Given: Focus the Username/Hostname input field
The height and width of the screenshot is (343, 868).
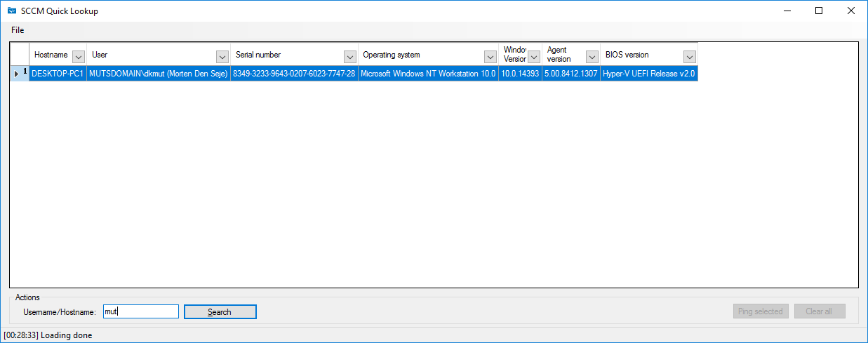Looking at the screenshot, I should tap(140, 311).
